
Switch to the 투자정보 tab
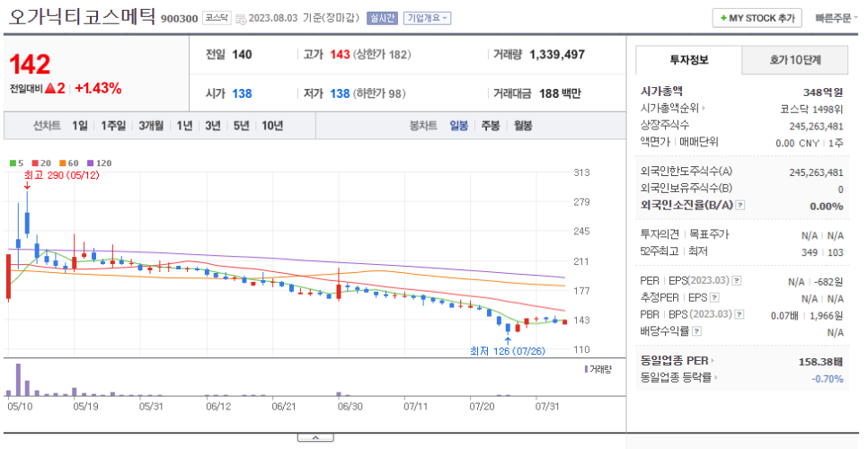688,60
